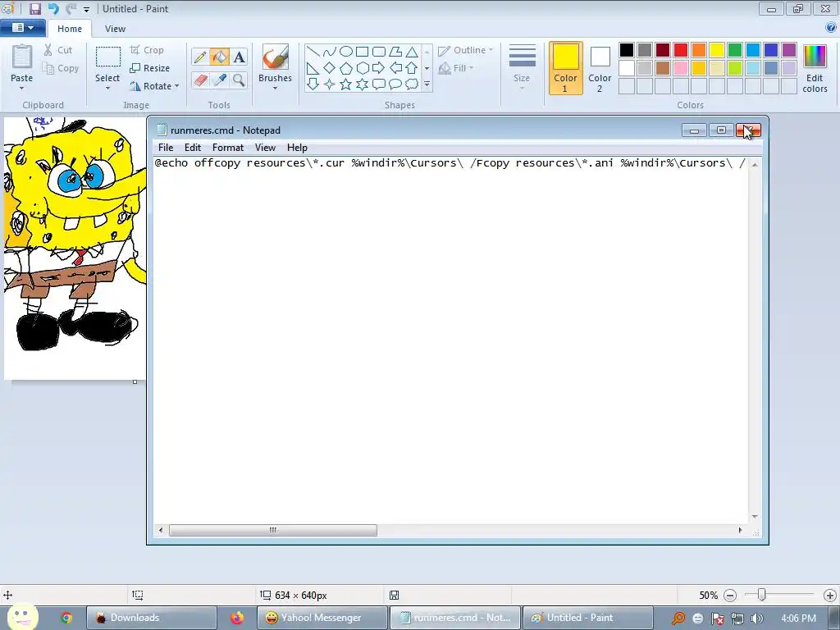Click the Paste clipboard icon
The height and width of the screenshot is (630, 840).
coord(22,57)
